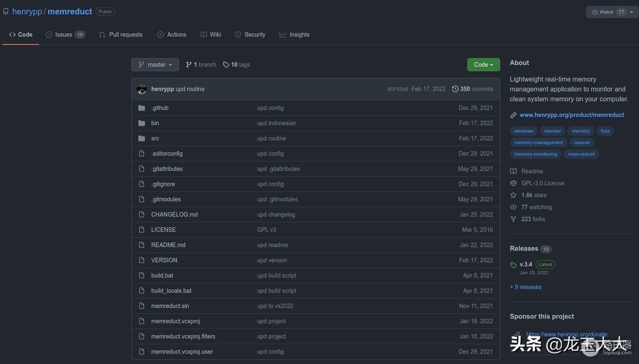The height and width of the screenshot is (364, 639).
Task: Click the file icon for LICENSE
Action: (x=142, y=230)
